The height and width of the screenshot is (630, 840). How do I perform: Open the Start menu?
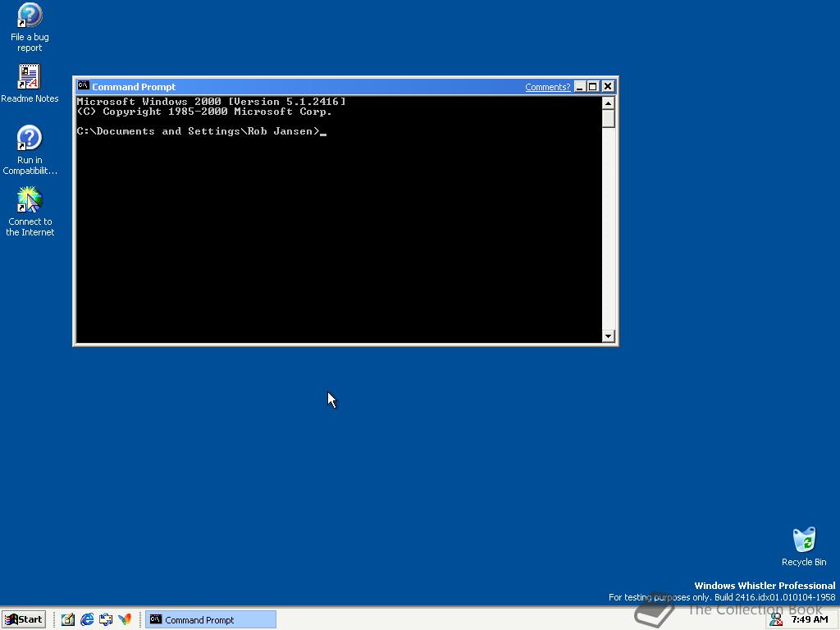click(x=24, y=619)
